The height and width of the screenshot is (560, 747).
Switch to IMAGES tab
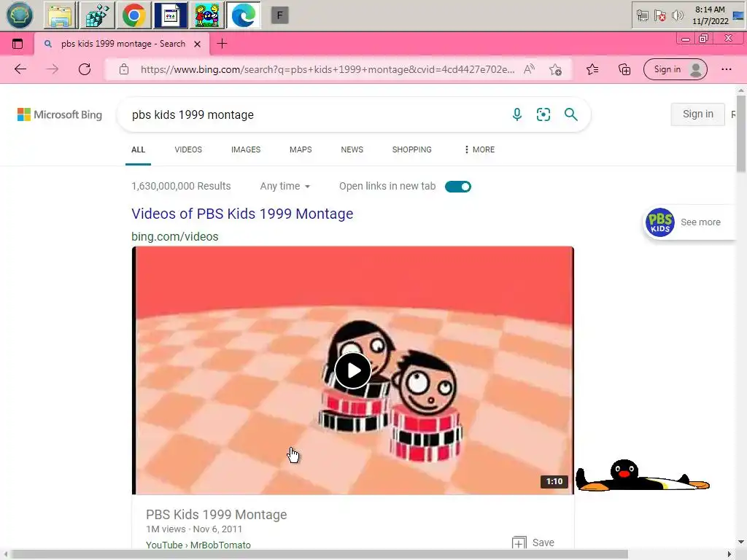click(x=246, y=149)
